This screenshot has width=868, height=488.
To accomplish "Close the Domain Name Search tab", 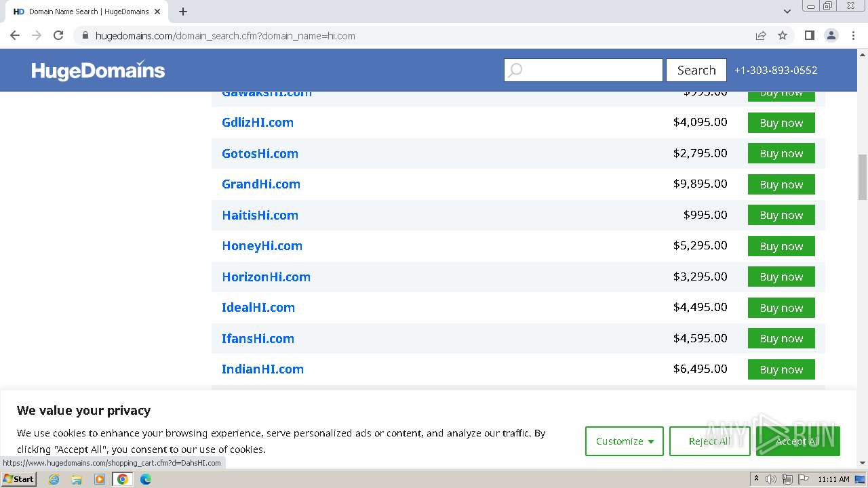I will pyautogui.click(x=157, y=12).
